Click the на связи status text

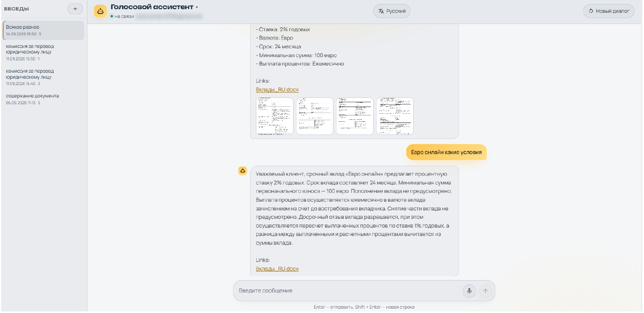(x=124, y=16)
